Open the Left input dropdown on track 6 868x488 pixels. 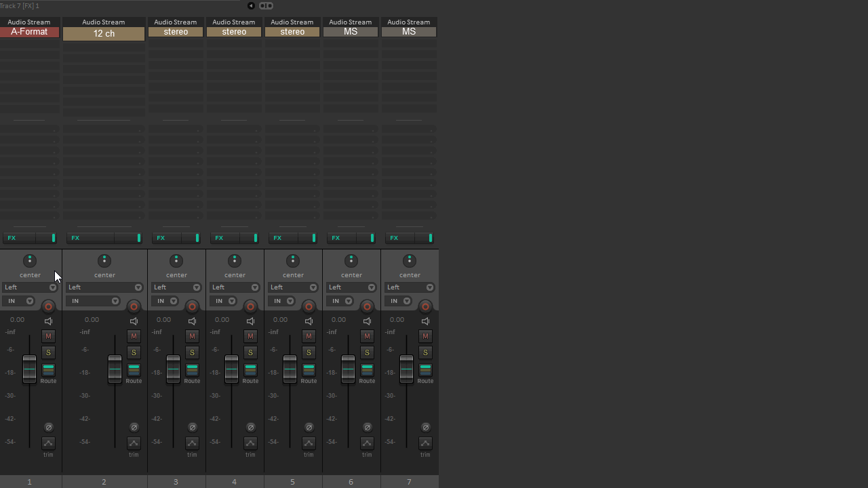pyautogui.click(x=351, y=287)
